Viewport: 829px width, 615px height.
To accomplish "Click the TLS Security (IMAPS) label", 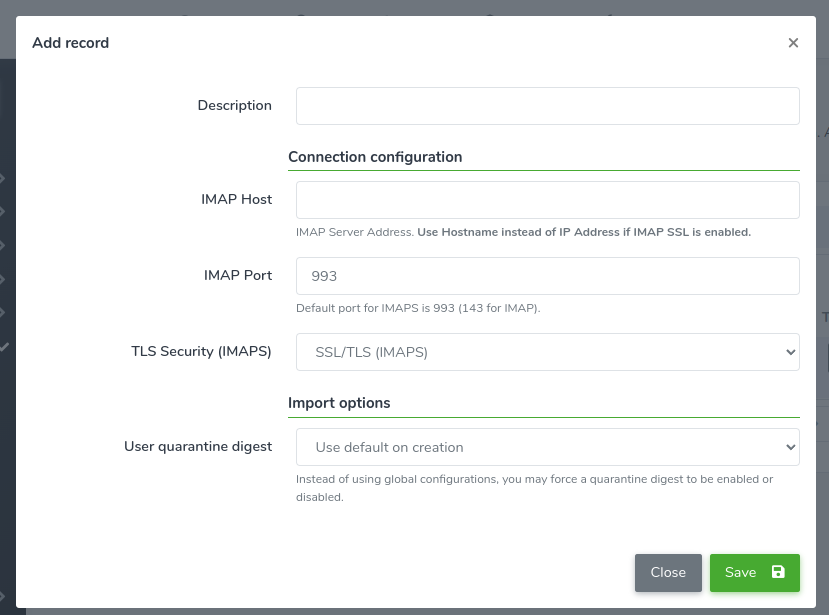I will 201,352.
